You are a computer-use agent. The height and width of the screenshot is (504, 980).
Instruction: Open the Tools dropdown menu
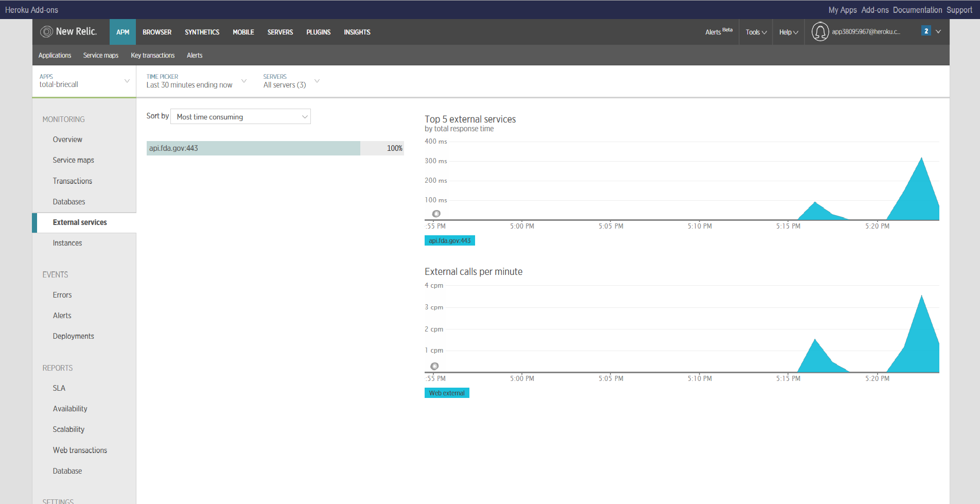756,32
